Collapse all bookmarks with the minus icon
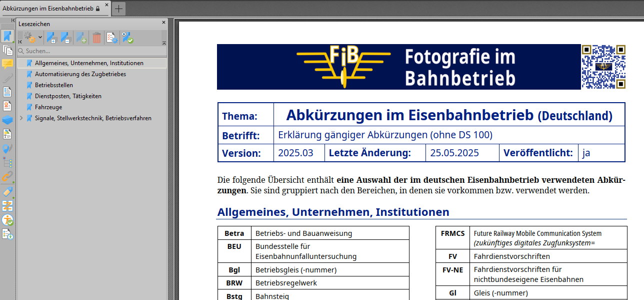This screenshot has height=300, width=644. (66, 38)
